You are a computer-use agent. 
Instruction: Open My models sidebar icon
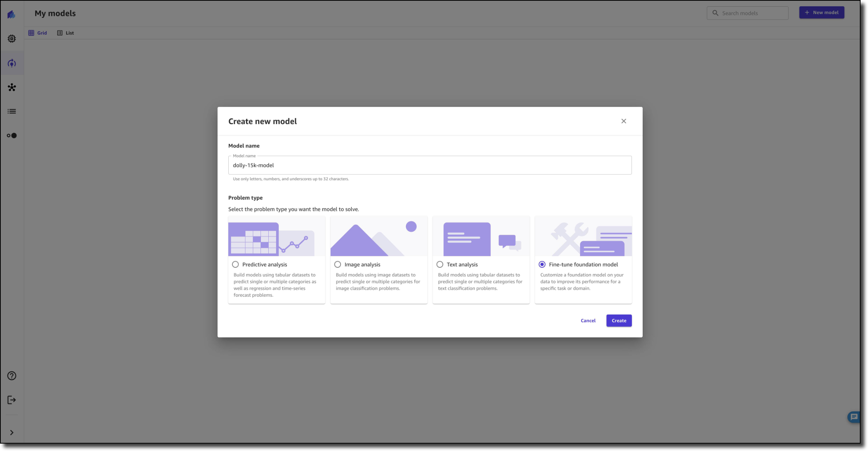click(x=12, y=63)
